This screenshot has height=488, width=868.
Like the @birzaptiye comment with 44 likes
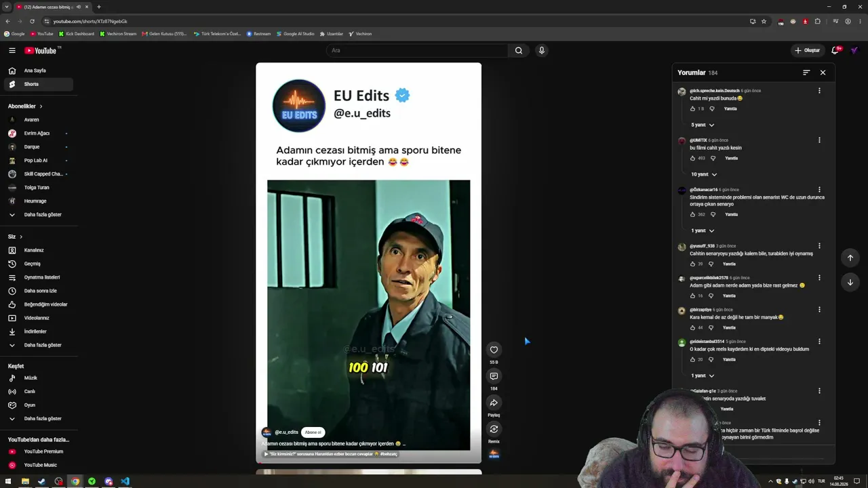pos(692,328)
